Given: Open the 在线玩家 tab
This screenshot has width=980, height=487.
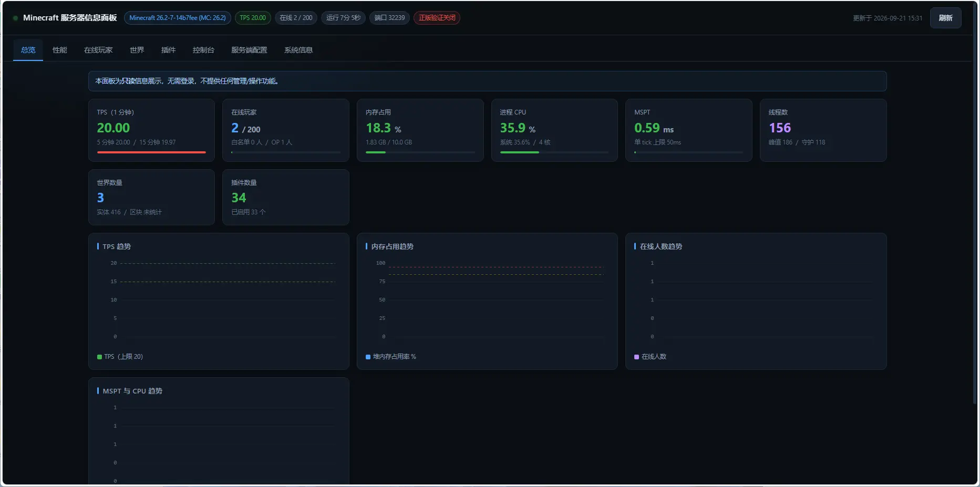Looking at the screenshot, I should point(98,50).
